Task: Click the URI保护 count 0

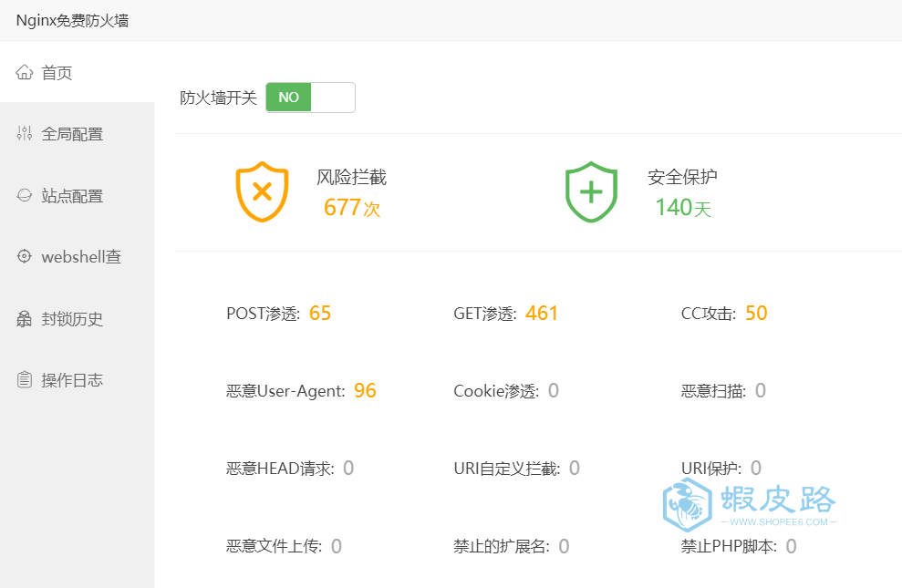Action: 756,469
